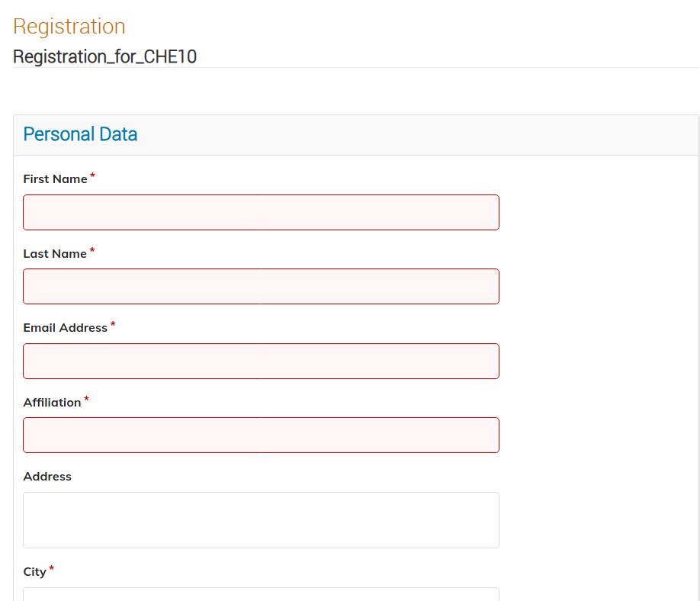Select the Email Address input field

point(261,362)
